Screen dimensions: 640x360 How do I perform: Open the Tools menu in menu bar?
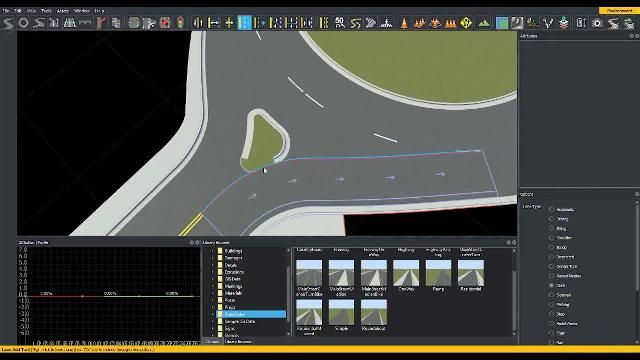[x=46, y=11]
